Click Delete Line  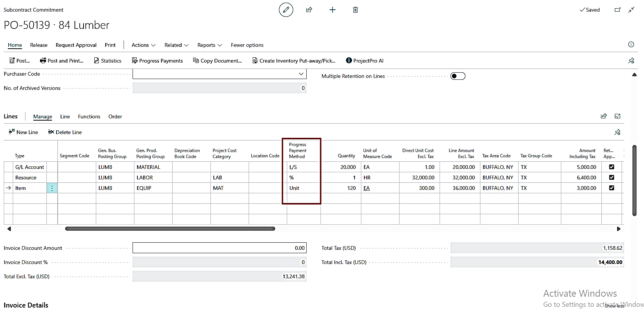(65, 132)
